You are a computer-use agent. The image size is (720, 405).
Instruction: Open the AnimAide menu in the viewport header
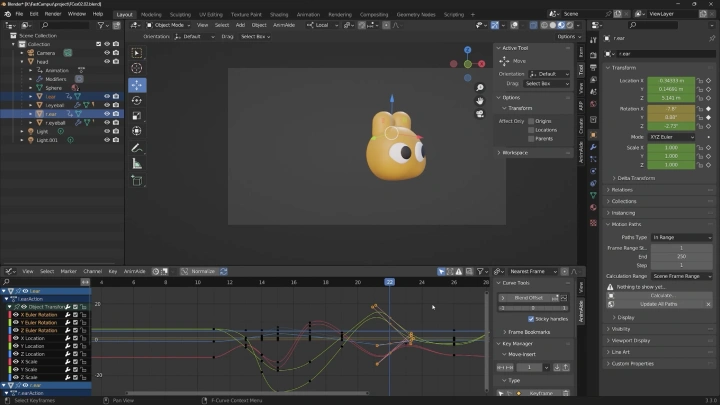pyautogui.click(x=284, y=25)
